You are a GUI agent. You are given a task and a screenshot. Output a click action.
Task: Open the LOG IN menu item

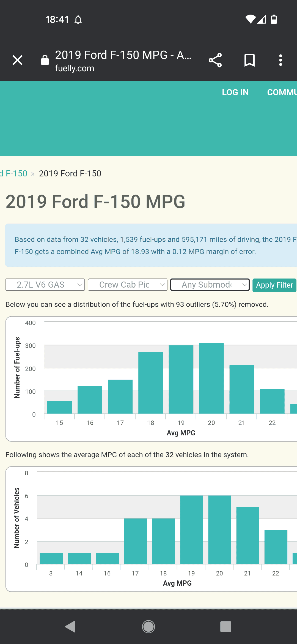click(x=235, y=92)
